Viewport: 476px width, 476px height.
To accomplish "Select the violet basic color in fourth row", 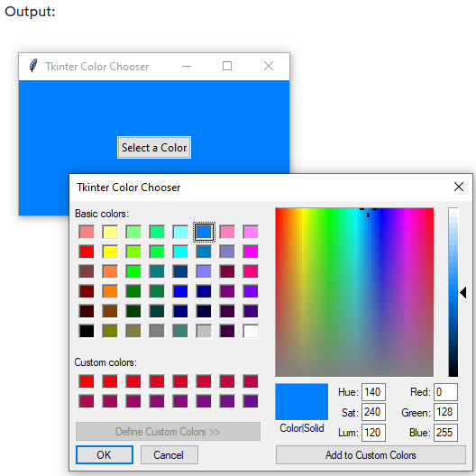I will (x=251, y=291).
